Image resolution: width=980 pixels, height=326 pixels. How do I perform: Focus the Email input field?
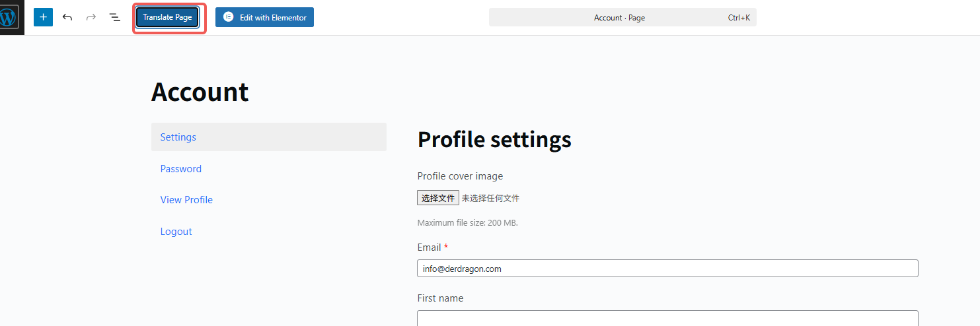click(667, 269)
